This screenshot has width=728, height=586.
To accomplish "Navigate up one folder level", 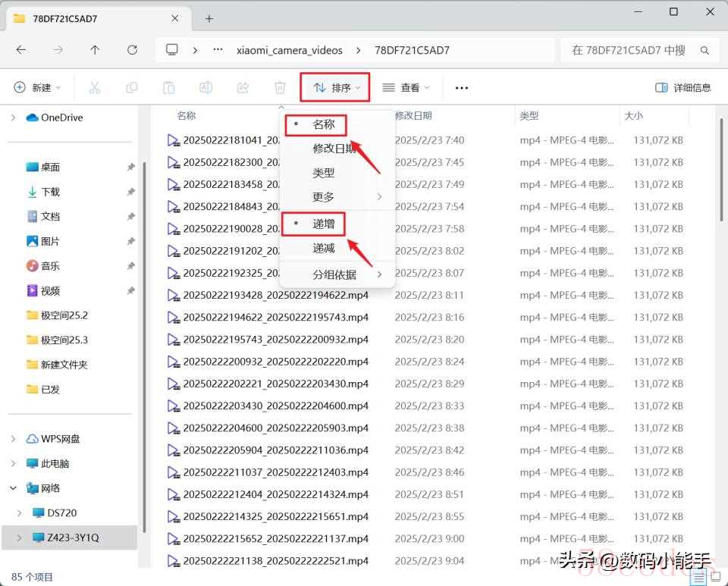I will 95,50.
